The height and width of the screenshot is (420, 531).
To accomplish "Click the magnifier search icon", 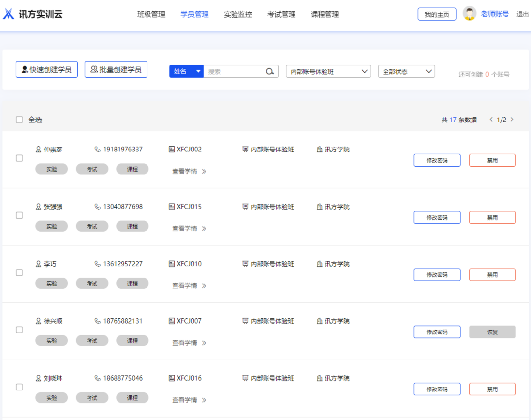I will tap(270, 71).
